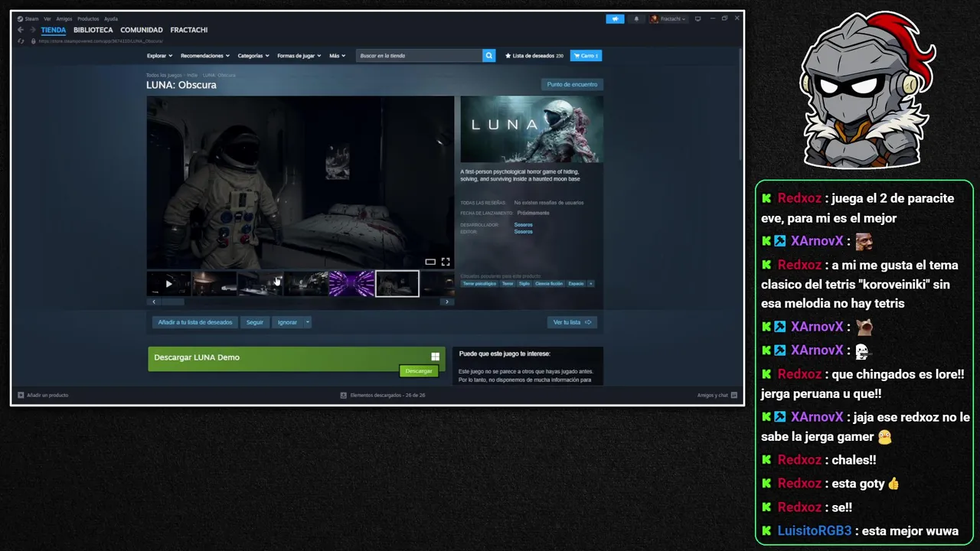Reload the store page with refresh icon
980x551 pixels.
(21, 41)
